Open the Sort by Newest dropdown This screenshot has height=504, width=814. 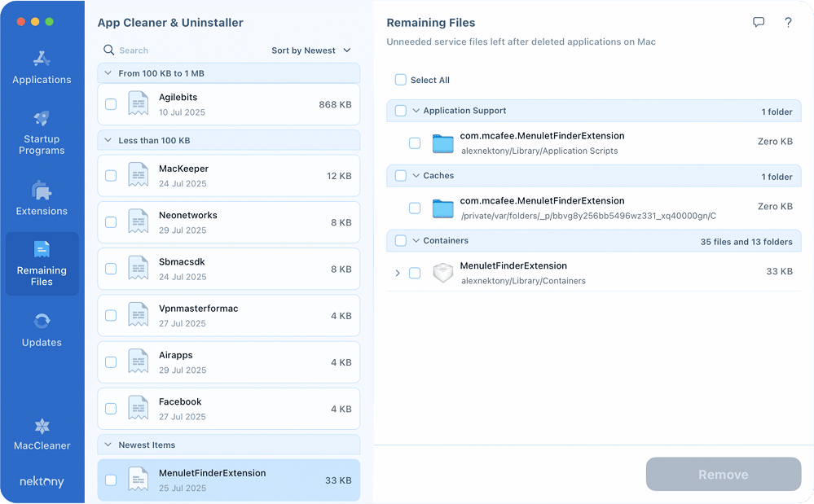pyautogui.click(x=311, y=50)
